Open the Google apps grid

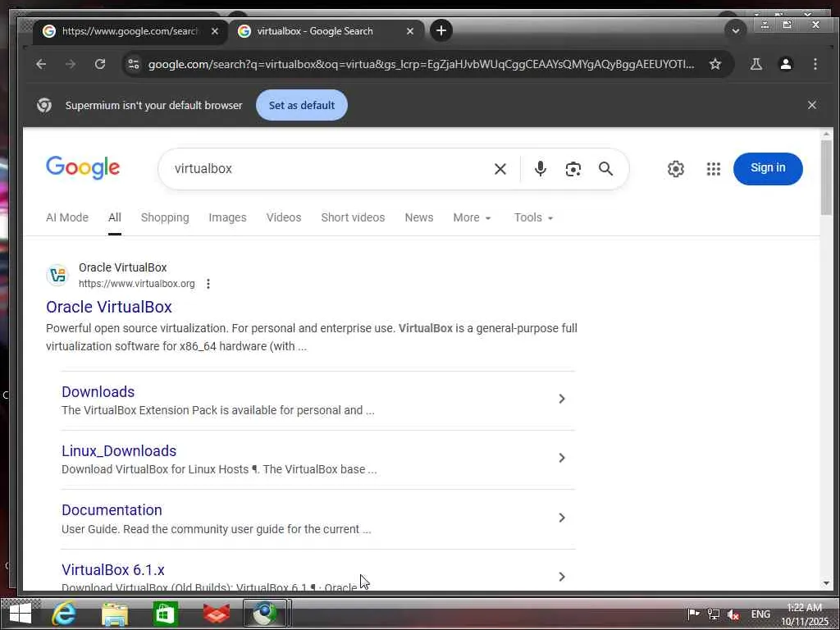point(714,169)
